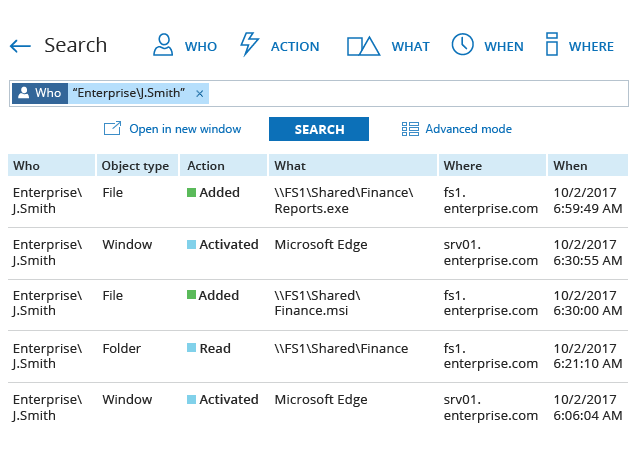
Task: Click the Where column header
Action: point(463,165)
